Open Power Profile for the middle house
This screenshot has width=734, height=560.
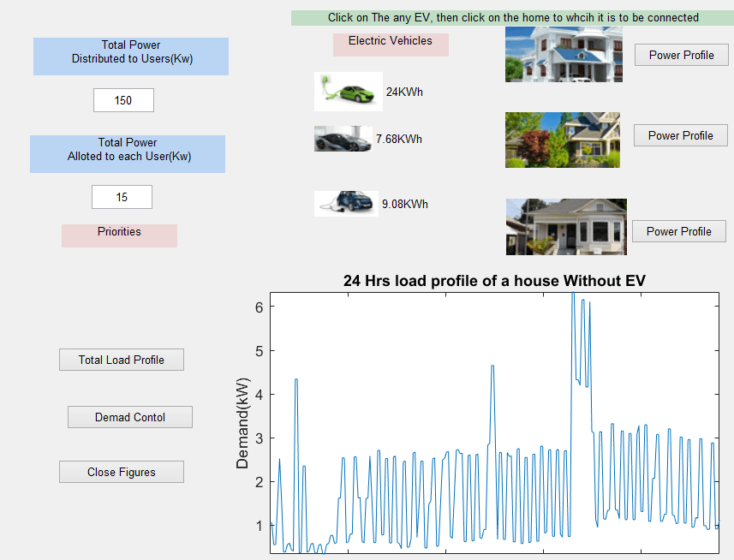(680, 134)
